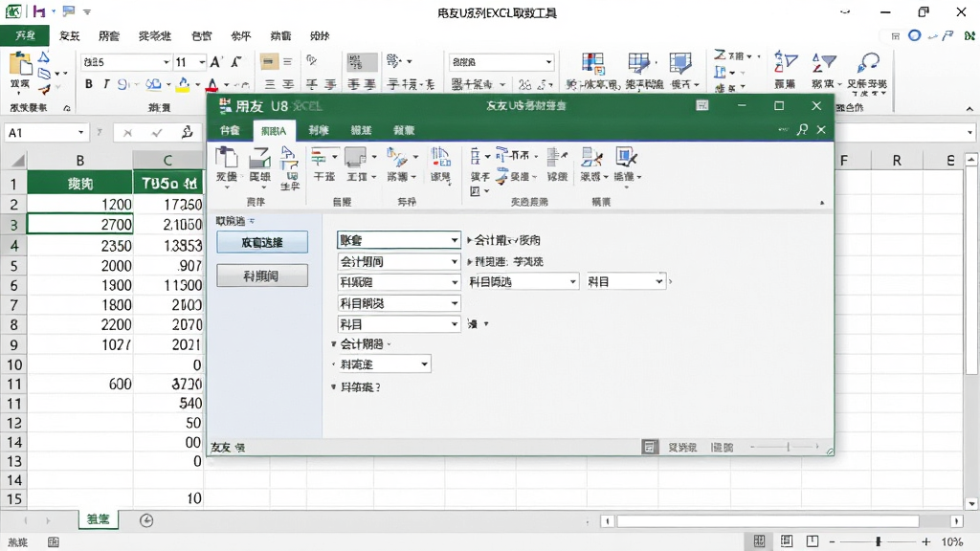Image resolution: width=980 pixels, height=551 pixels.
Task: Click the Italic button in Excel ribbon
Action: (x=106, y=84)
